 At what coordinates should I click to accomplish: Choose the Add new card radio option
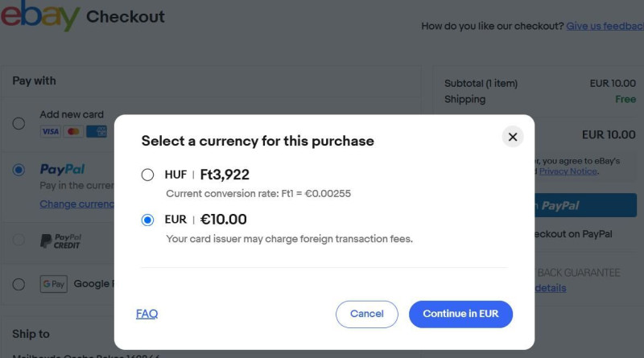tap(19, 123)
